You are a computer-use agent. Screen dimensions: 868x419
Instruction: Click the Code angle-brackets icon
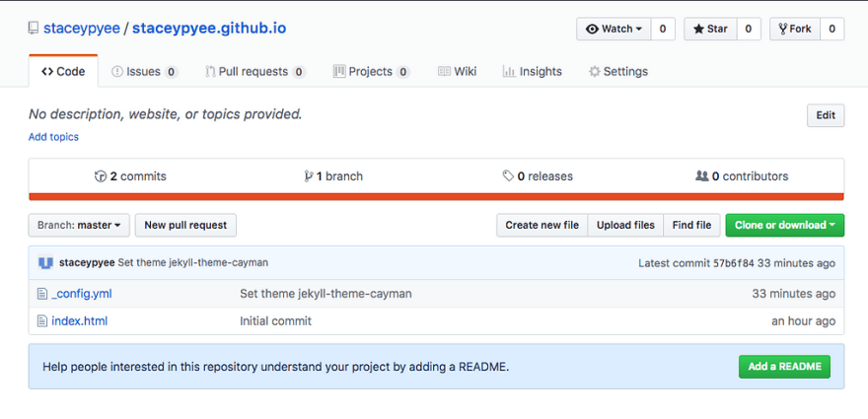coord(47,71)
